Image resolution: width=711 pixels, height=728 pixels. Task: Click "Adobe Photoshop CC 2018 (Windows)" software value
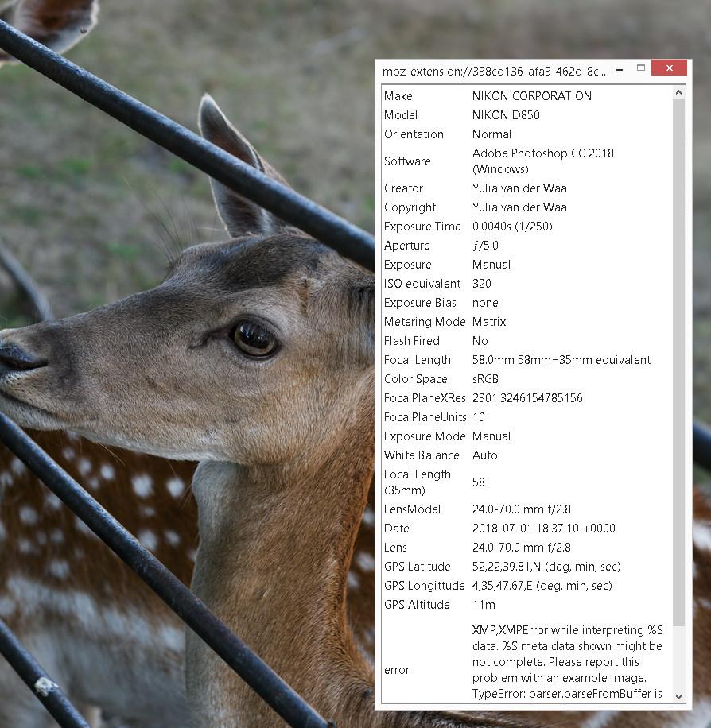coord(542,161)
